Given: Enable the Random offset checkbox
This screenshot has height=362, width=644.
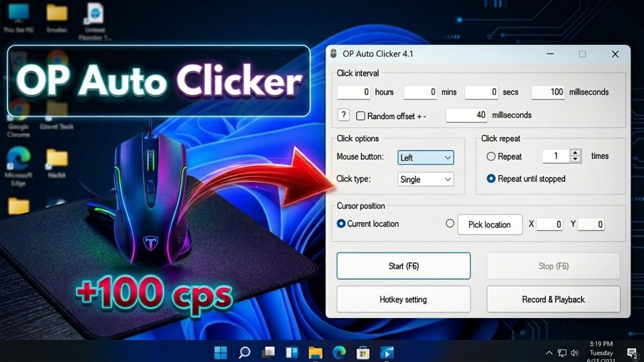Looking at the screenshot, I should [x=360, y=116].
